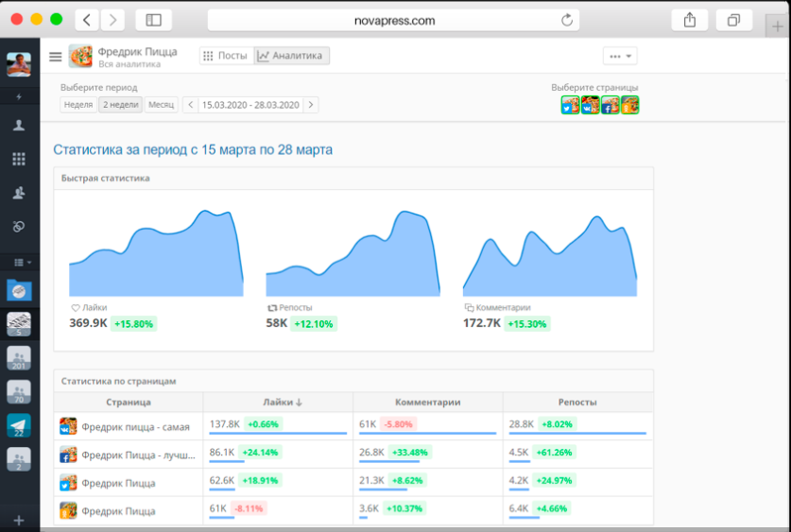This screenshot has width=791, height=532.
Task: Open the group with badge 201
Action: (19, 358)
